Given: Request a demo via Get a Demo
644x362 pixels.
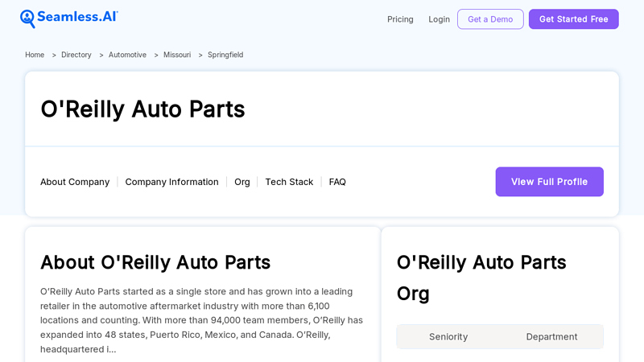Looking at the screenshot, I should pos(490,19).
